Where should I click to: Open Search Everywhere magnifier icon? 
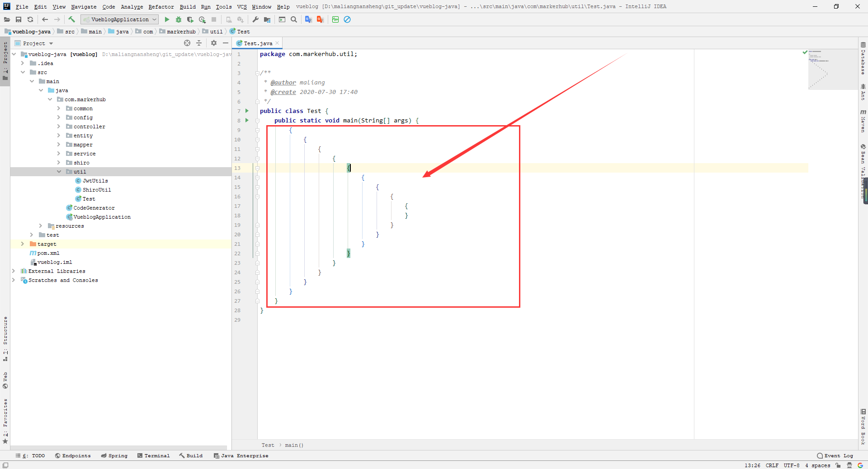pos(294,19)
